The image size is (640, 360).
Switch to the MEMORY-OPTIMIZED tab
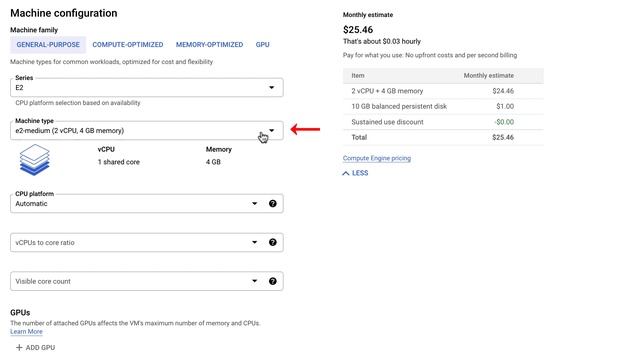click(x=209, y=45)
